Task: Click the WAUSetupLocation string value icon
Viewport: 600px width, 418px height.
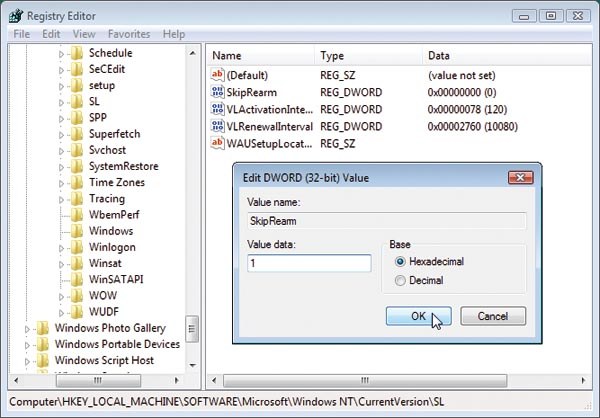Action: [x=218, y=144]
